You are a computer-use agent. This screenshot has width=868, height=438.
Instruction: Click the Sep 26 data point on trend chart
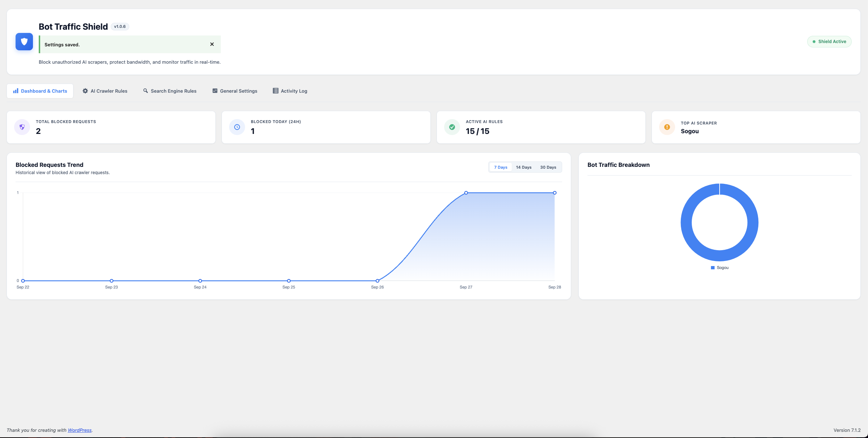click(378, 281)
